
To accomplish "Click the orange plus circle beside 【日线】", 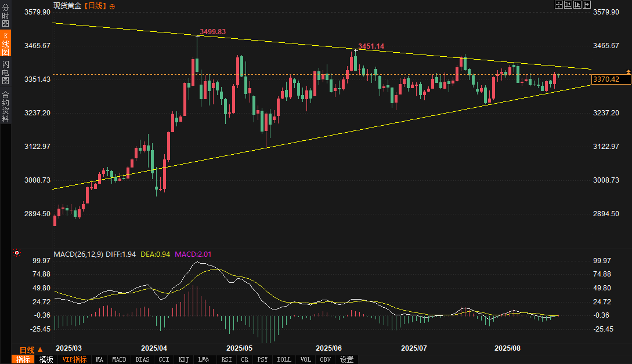I will pos(112,6).
